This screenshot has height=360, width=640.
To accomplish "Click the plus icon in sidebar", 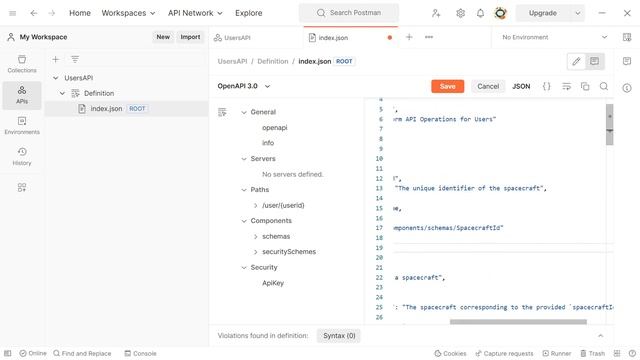I will tap(56, 59).
